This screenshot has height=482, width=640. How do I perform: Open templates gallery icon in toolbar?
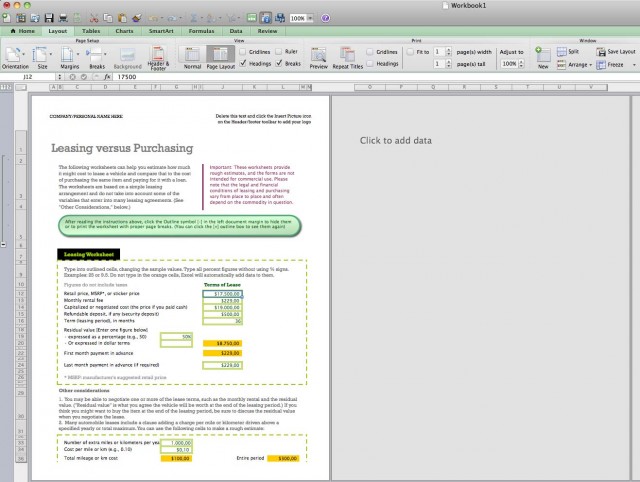[x=21, y=18]
